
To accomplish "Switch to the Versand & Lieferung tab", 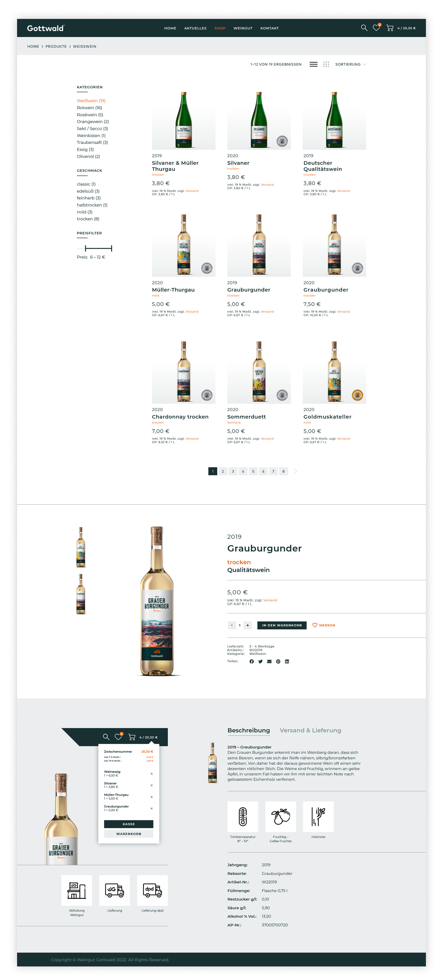I will [310, 730].
